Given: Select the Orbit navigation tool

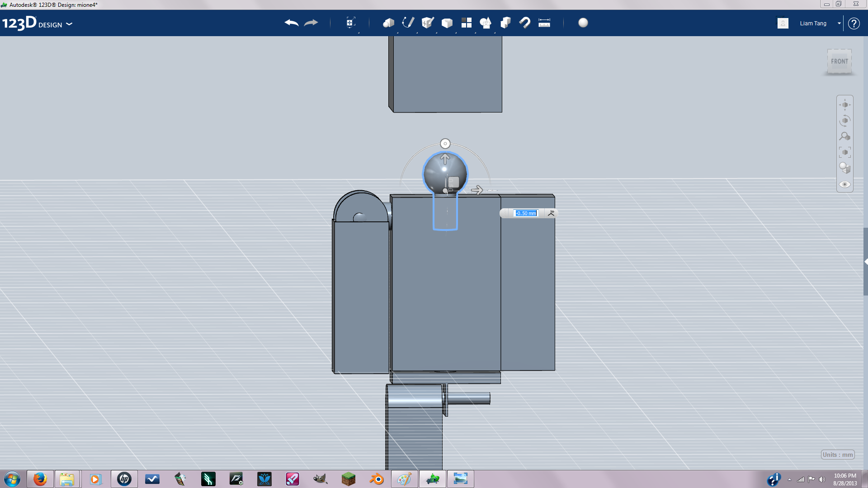Looking at the screenshot, I should pyautogui.click(x=845, y=121).
